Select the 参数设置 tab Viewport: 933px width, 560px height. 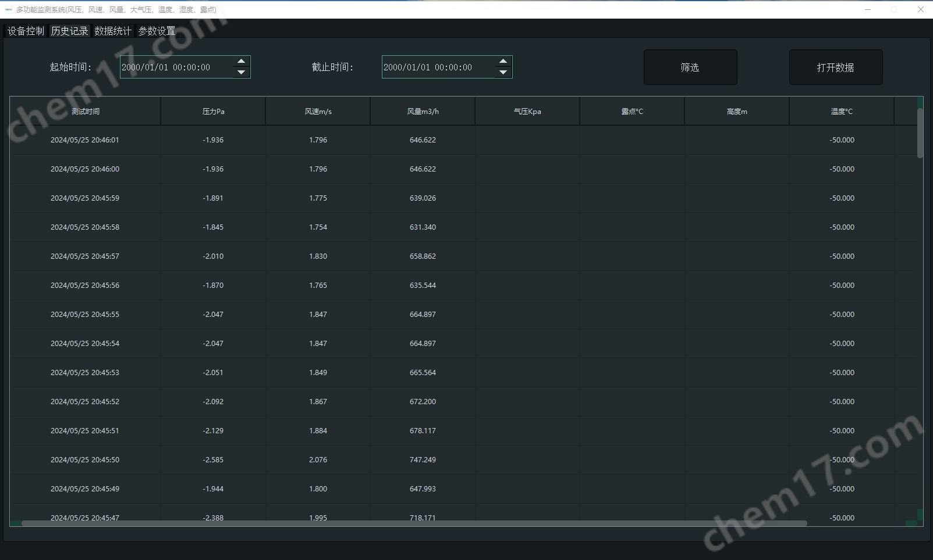157,31
